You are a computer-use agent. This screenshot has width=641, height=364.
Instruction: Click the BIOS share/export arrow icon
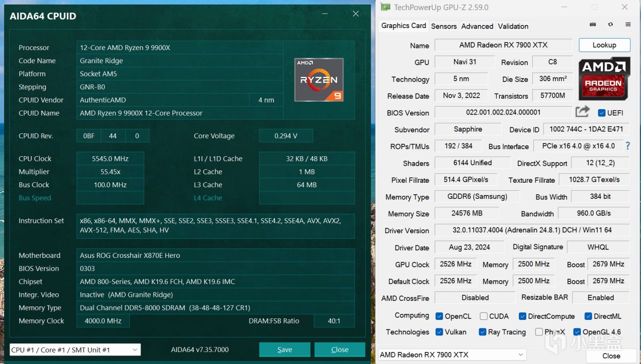click(x=582, y=112)
